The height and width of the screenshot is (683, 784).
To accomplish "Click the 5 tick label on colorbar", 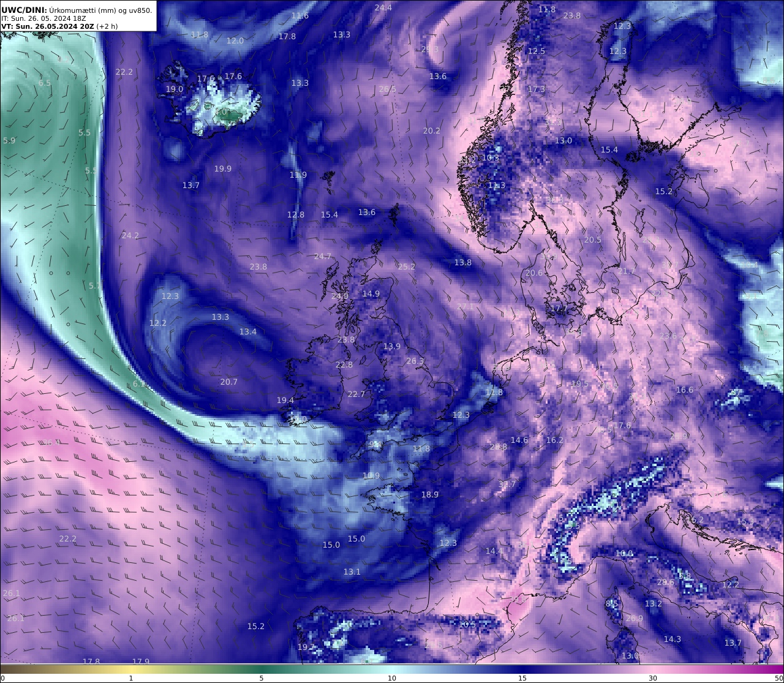I will click(262, 677).
